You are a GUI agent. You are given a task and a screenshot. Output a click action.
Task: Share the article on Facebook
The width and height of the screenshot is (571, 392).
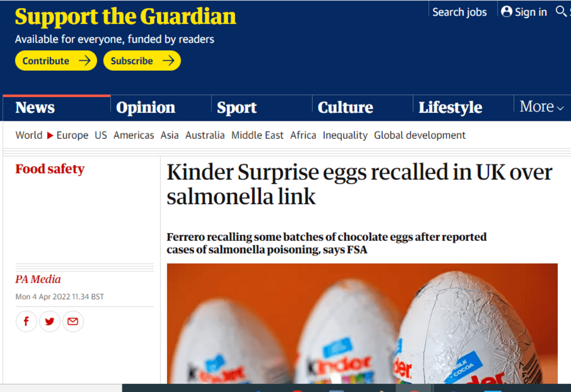point(26,321)
